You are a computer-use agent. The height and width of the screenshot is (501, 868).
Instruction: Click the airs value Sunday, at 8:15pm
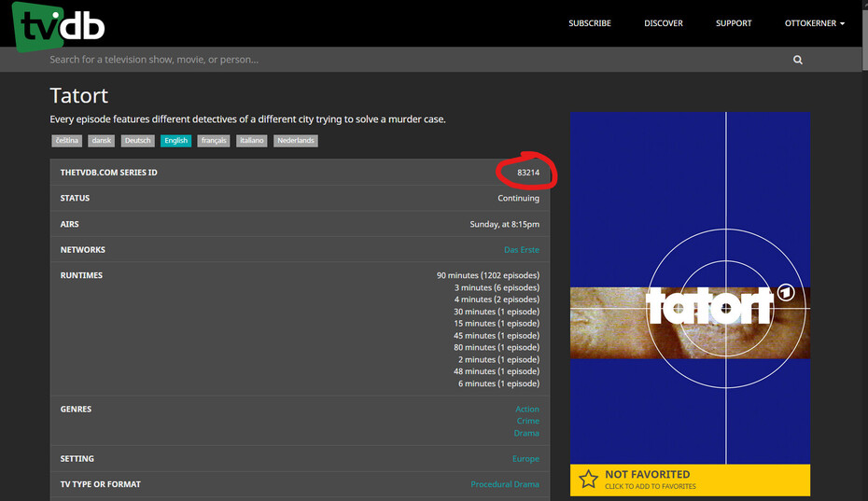504,224
